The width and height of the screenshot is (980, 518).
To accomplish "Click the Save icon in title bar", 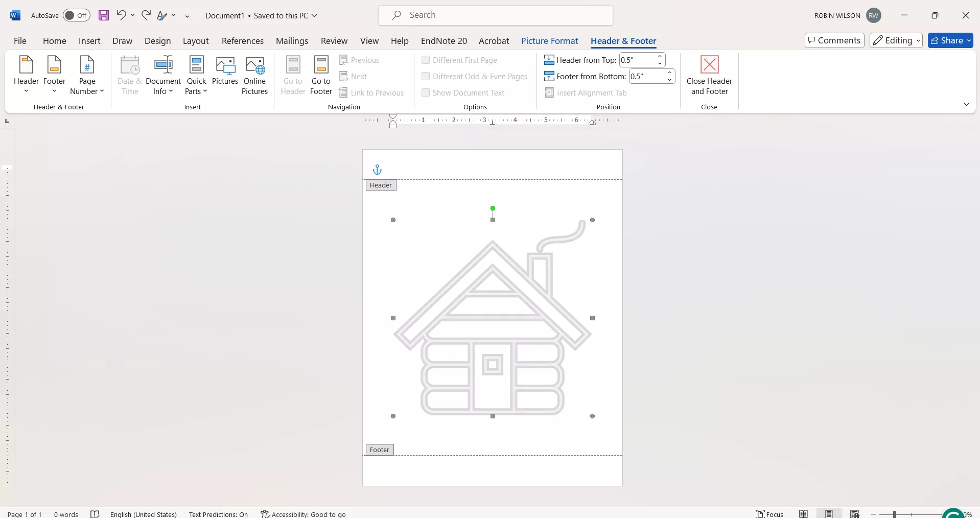I will pyautogui.click(x=104, y=15).
